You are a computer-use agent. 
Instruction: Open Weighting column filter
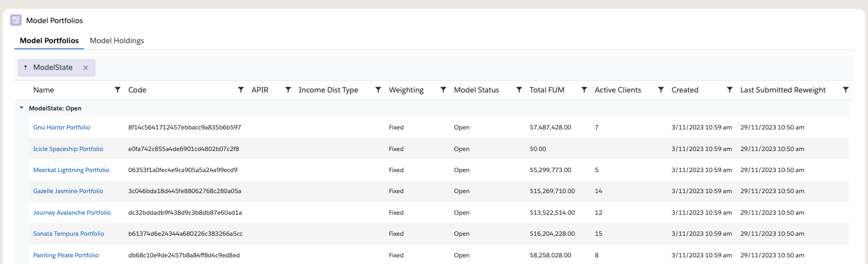coord(443,90)
